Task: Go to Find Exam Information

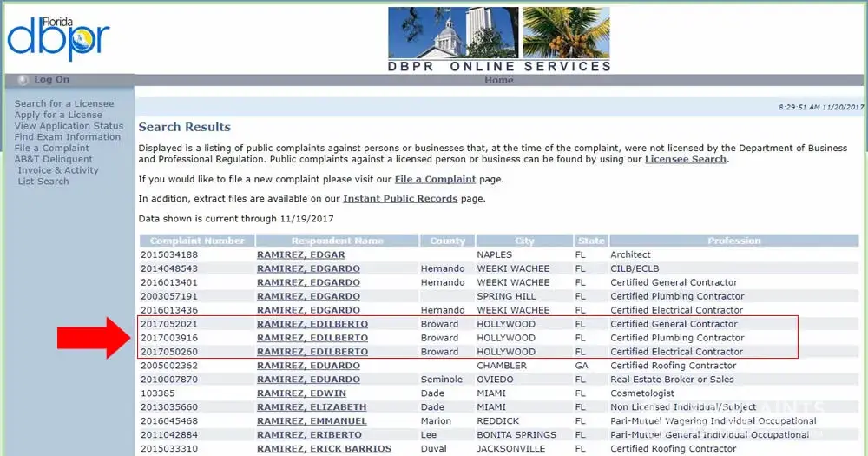Action: coord(68,137)
